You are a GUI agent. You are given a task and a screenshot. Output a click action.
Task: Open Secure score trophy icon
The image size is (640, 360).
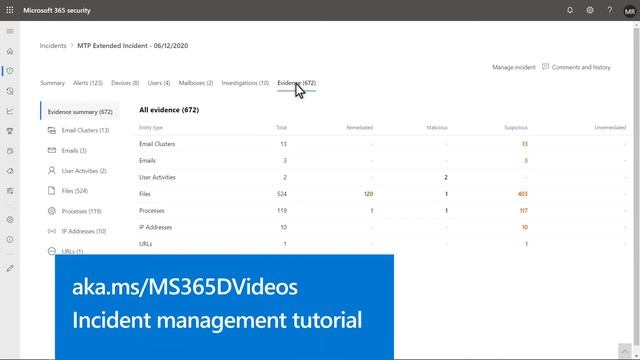pyautogui.click(x=10, y=131)
